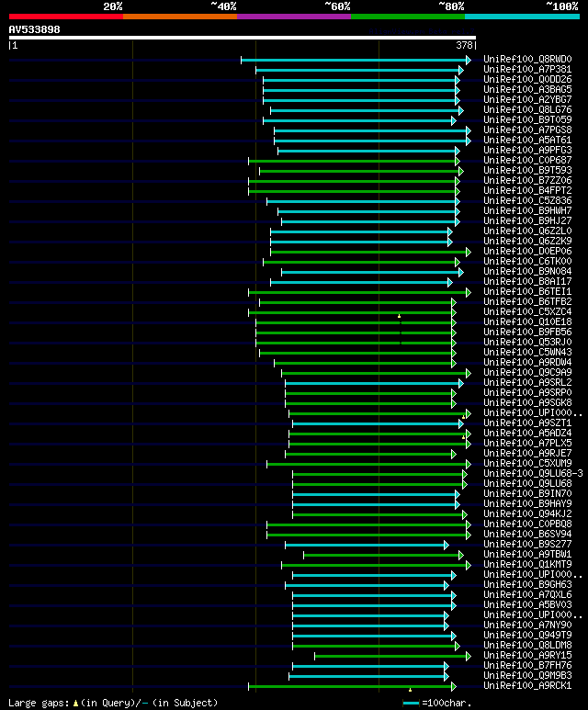Select the UniRef100_B9FB56 label
The height and width of the screenshot is (710, 588).
click(527, 332)
